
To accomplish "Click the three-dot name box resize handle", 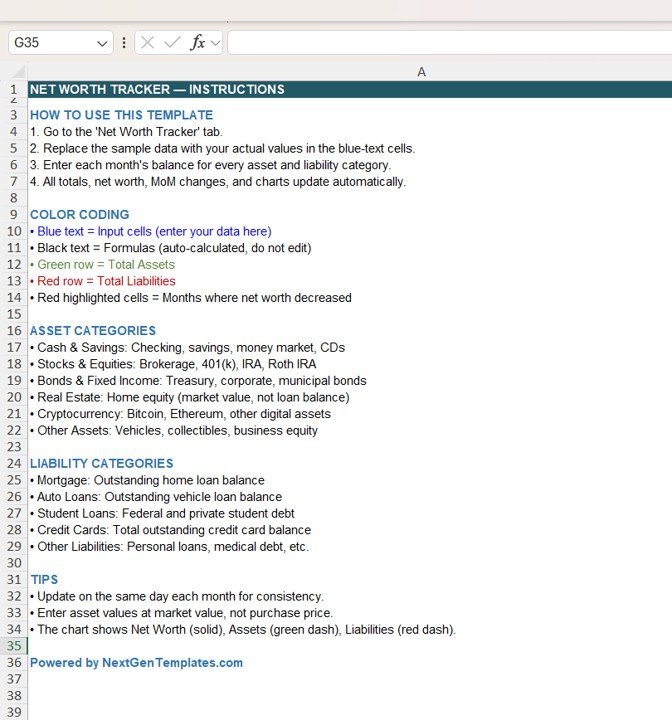I will coord(124,43).
